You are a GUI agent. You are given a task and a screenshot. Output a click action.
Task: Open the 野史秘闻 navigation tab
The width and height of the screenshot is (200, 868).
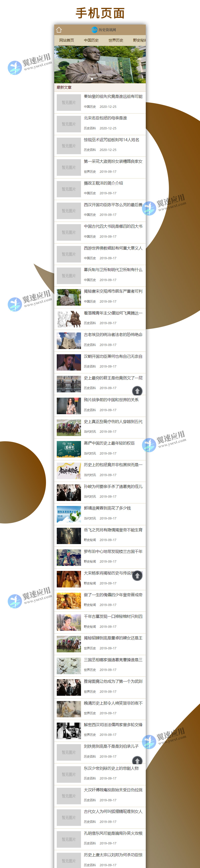click(x=139, y=40)
